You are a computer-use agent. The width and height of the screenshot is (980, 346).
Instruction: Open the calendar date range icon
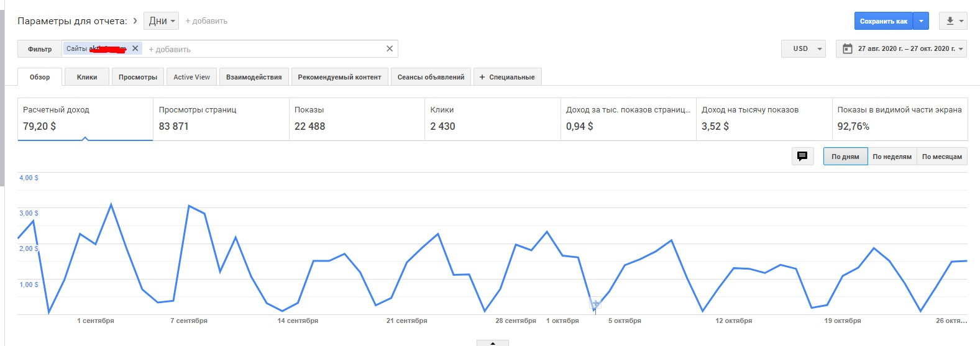pyautogui.click(x=847, y=48)
